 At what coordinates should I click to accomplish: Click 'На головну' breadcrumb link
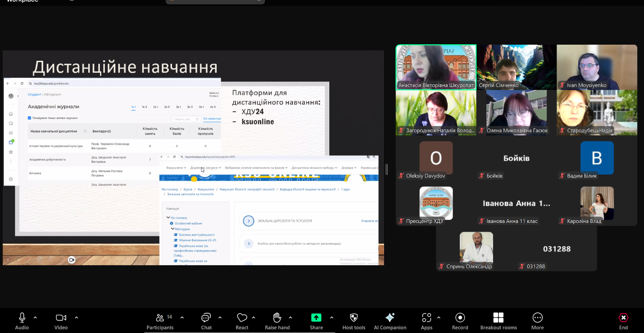170,189
